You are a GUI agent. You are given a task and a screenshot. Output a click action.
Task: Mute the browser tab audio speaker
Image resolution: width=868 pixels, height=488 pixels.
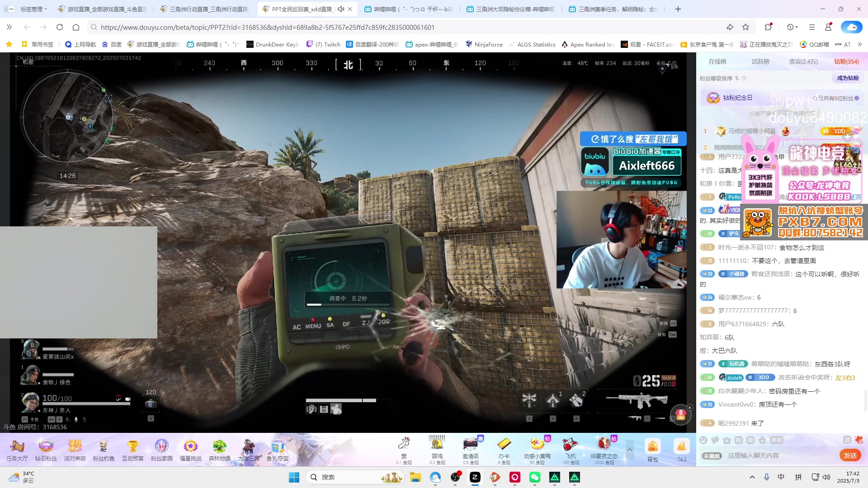(341, 9)
